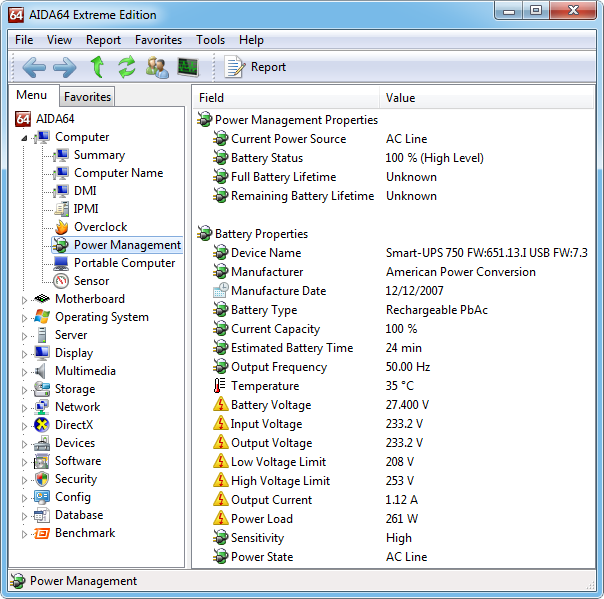Switch to the Favorites tab
604x599 pixels.
(x=87, y=96)
